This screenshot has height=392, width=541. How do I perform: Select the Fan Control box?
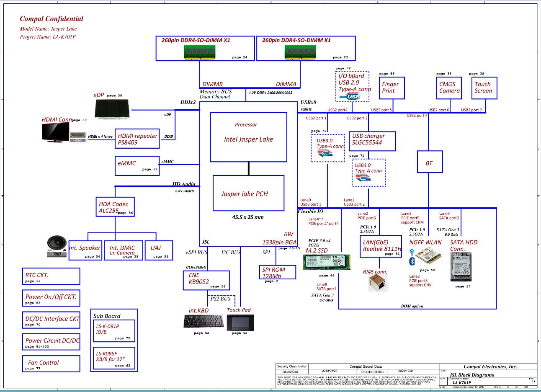(x=51, y=364)
